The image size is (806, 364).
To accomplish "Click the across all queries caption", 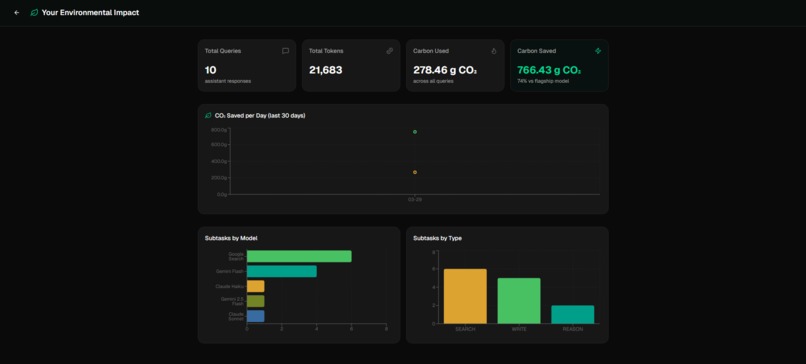I will pyautogui.click(x=433, y=81).
